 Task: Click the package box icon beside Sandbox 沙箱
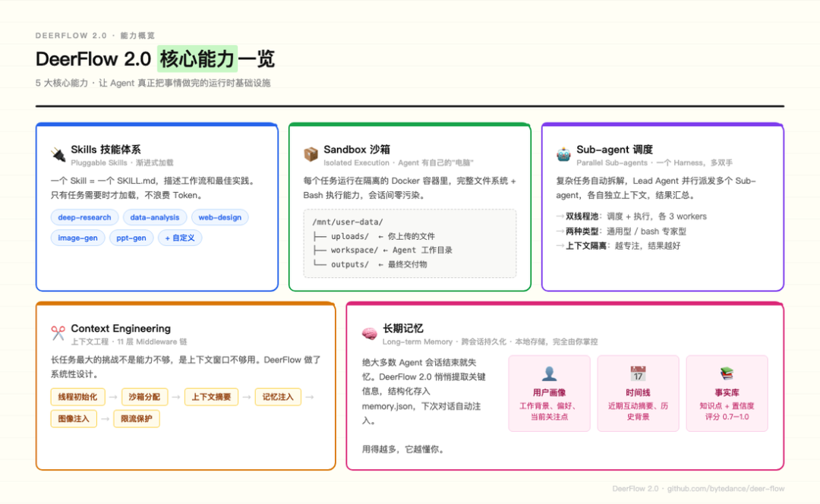point(311,154)
